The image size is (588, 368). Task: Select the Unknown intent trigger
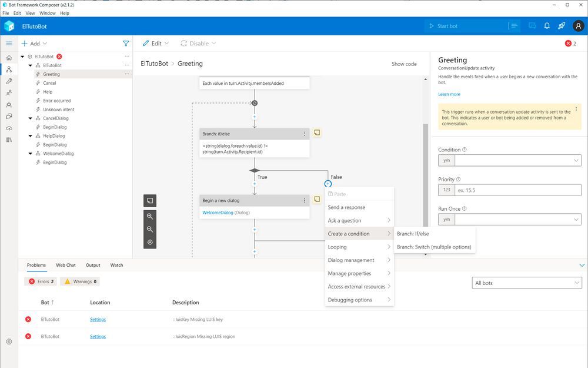click(58, 110)
